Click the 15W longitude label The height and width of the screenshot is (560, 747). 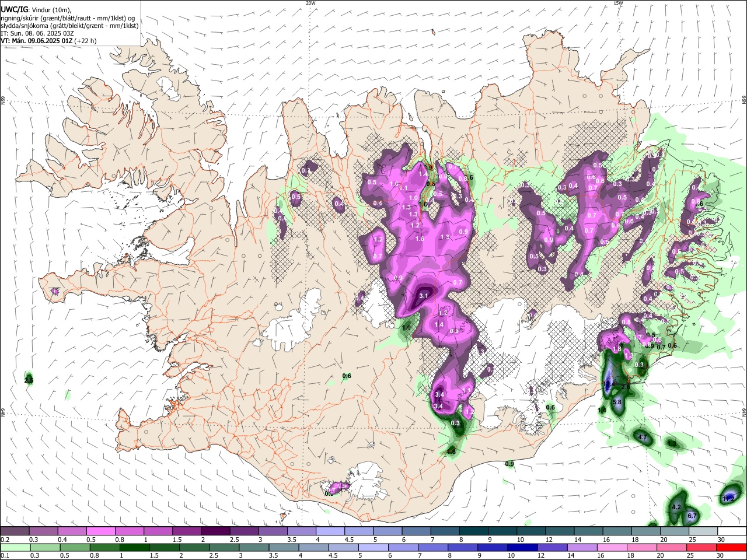(x=618, y=3)
